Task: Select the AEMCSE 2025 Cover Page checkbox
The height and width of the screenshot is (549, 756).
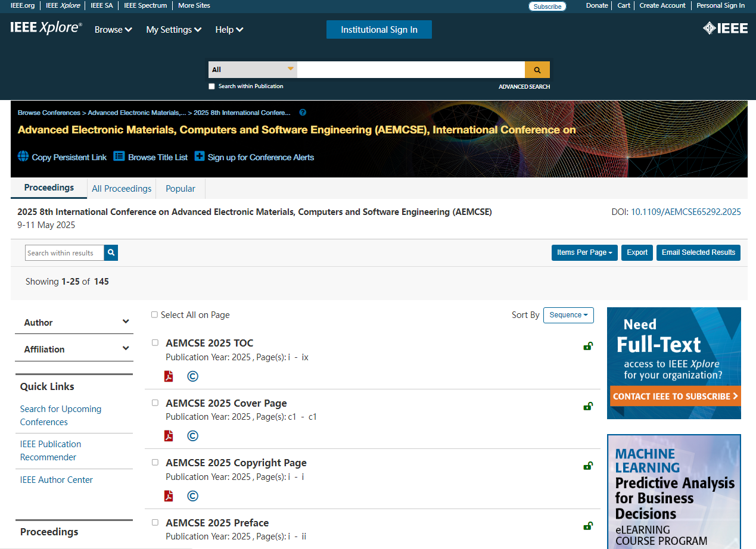Action: (x=155, y=403)
